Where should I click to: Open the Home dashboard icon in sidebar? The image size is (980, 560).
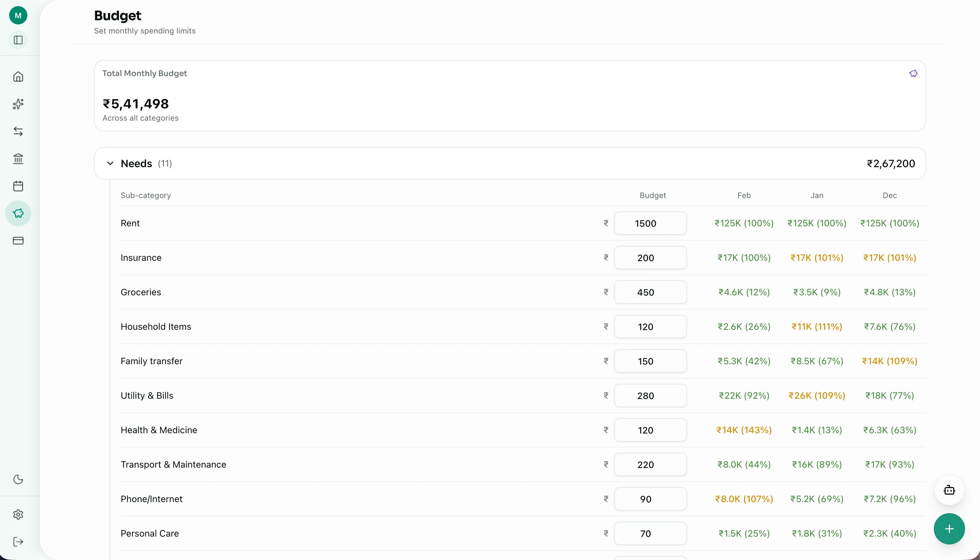point(18,76)
